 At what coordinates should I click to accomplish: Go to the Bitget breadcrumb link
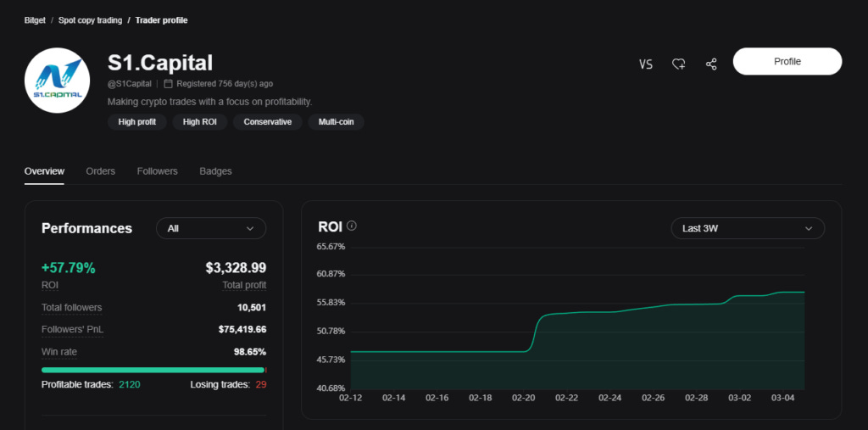click(35, 20)
